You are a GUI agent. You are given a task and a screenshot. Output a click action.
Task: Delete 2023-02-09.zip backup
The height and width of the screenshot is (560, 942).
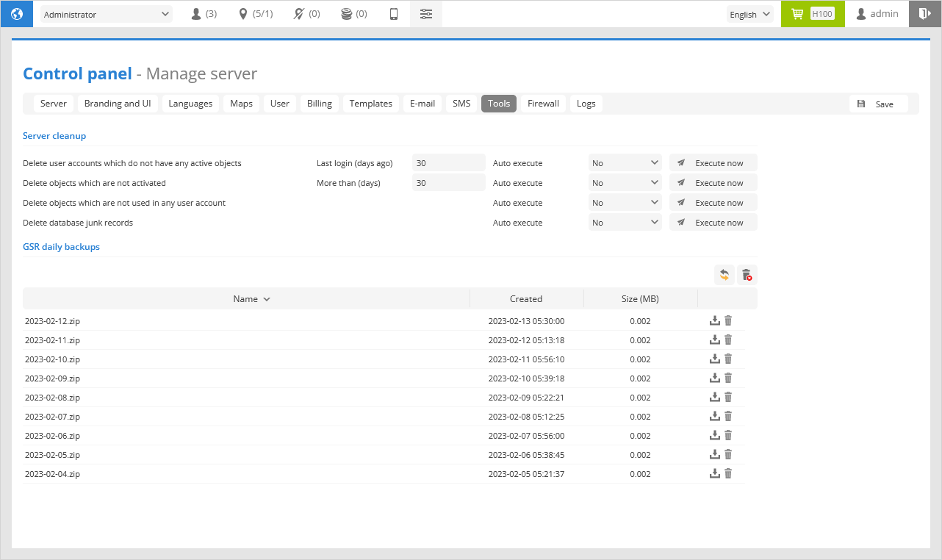pos(728,378)
